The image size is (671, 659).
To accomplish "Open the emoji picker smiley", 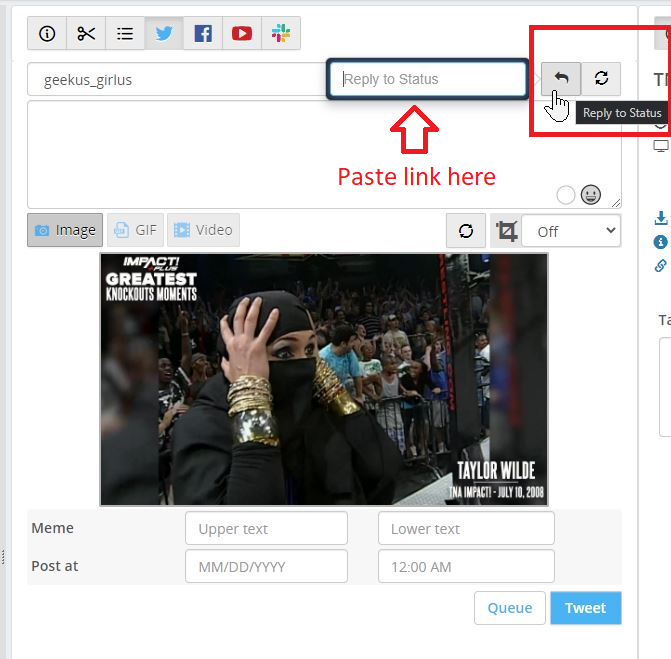I will (x=591, y=195).
